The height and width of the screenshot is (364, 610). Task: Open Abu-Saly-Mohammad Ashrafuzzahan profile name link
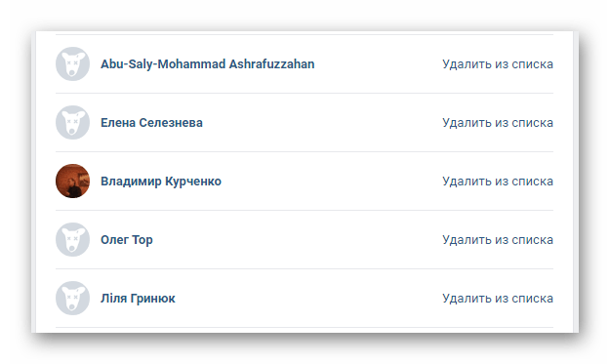(x=207, y=64)
